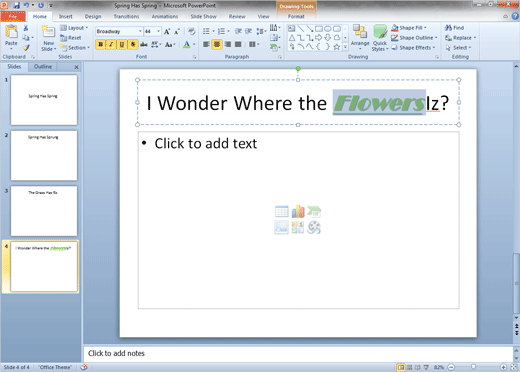Image resolution: width=520 pixels, height=372 pixels.
Task: Click the Replace button in Editing
Action: tap(460, 38)
